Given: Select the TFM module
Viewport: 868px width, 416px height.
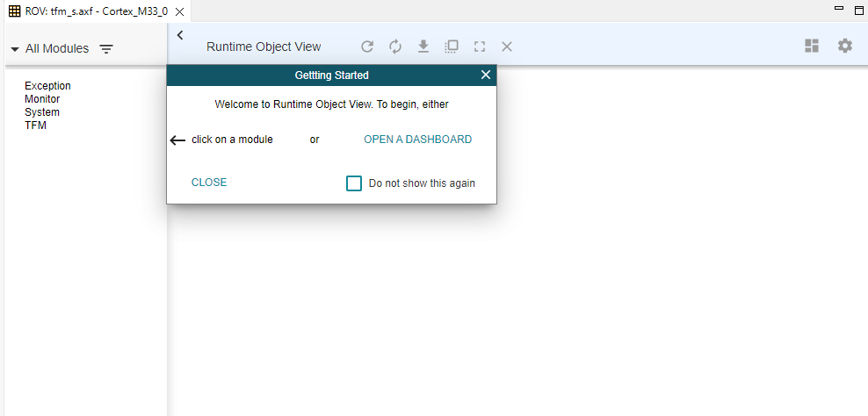Looking at the screenshot, I should [35, 126].
